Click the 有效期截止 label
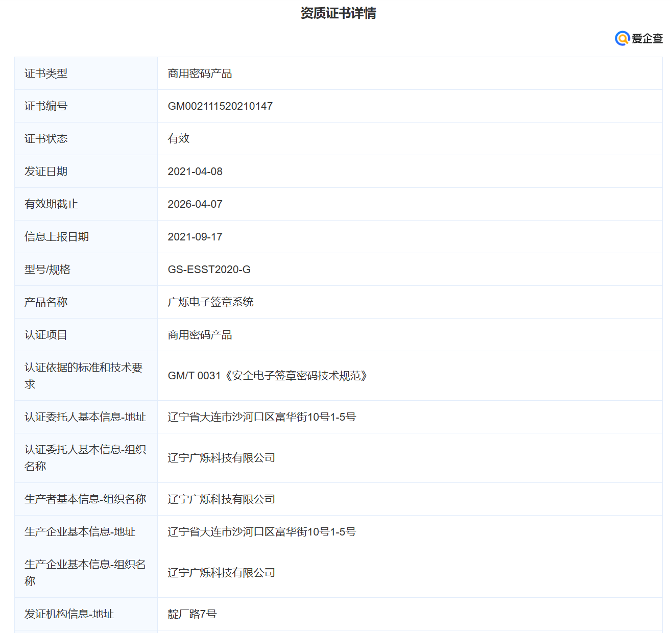The height and width of the screenshot is (633, 672). pos(51,204)
